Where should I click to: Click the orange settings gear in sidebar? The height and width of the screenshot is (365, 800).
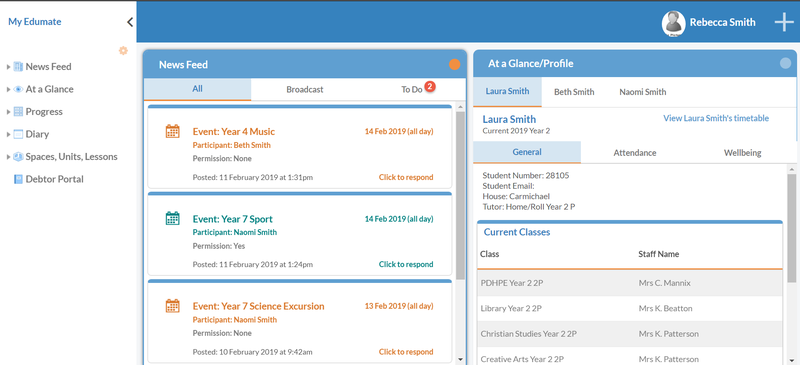123,51
